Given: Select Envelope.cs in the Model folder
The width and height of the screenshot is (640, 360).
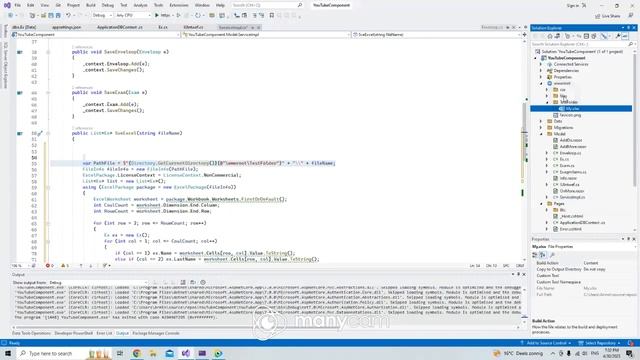Looking at the screenshot, I should pyautogui.click(x=570, y=153).
